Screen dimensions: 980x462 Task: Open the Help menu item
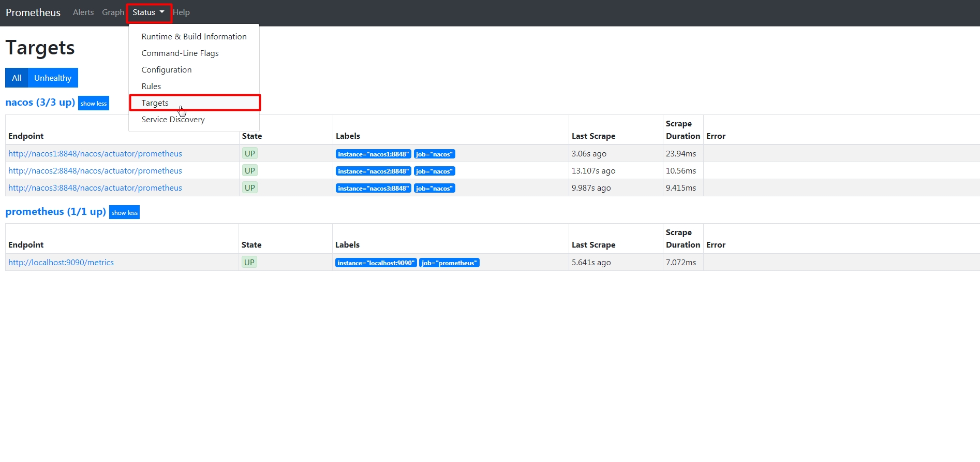pos(181,12)
